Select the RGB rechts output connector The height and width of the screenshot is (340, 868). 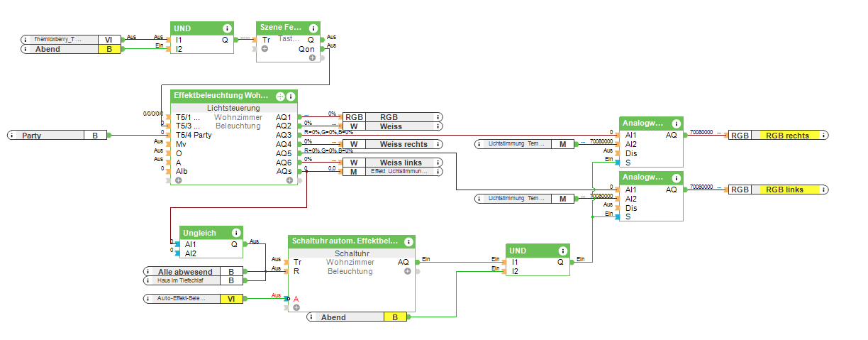click(779, 135)
